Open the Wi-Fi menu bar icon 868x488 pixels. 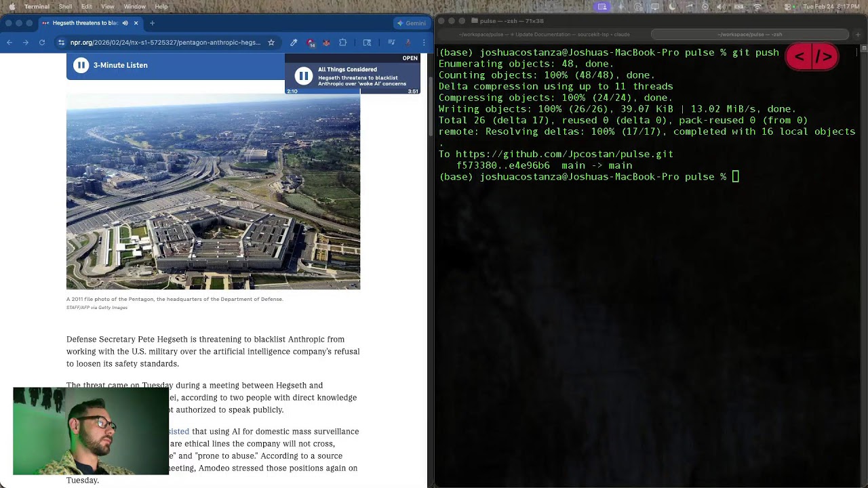click(757, 7)
